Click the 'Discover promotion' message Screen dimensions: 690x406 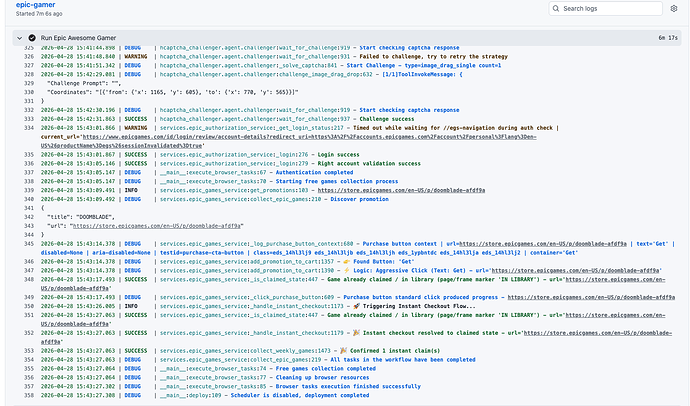(x=360, y=199)
